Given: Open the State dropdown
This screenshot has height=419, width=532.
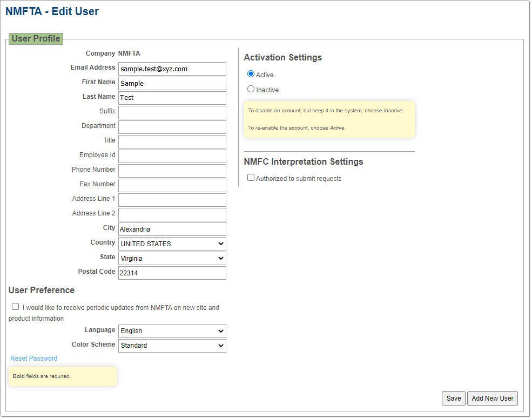Looking at the screenshot, I should click(x=172, y=258).
